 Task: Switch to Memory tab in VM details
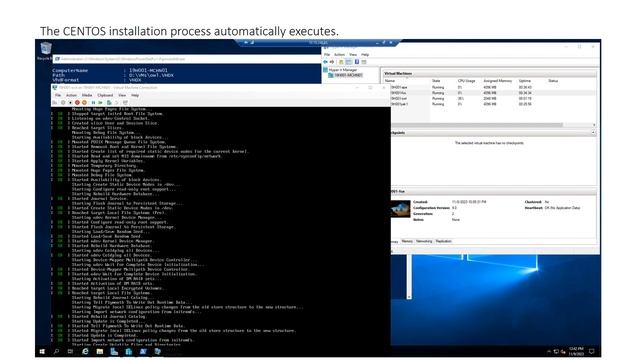coord(407,241)
